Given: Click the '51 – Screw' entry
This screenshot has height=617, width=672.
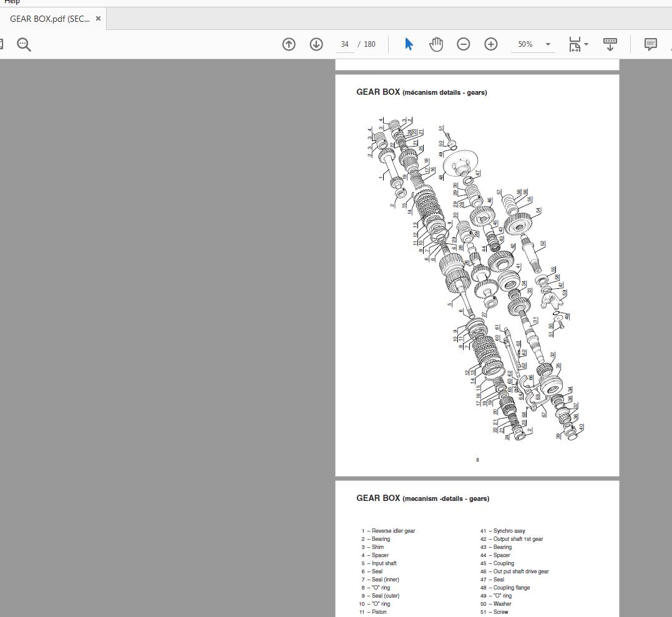Looking at the screenshot, I should (494, 612).
